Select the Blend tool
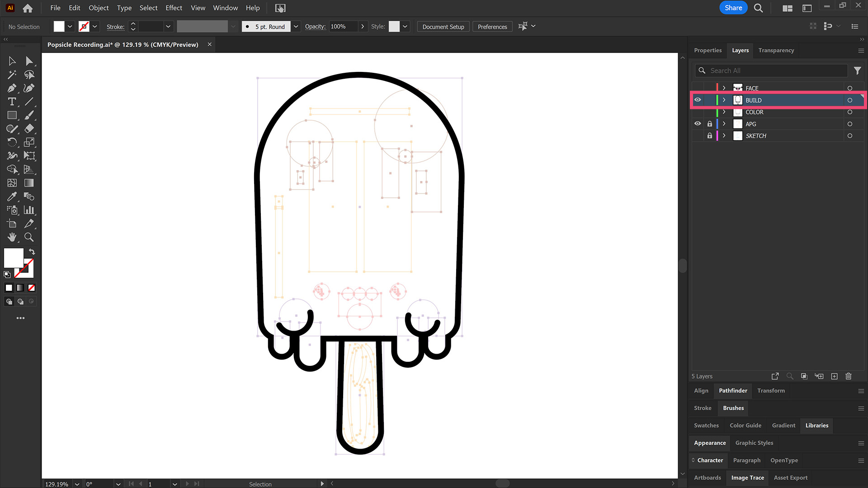 [x=29, y=197]
